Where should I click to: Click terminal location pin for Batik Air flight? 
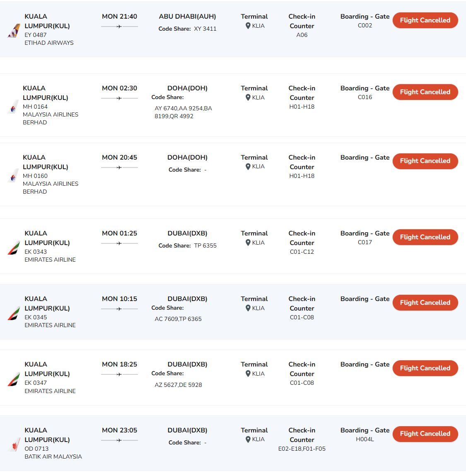[x=248, y=440]
